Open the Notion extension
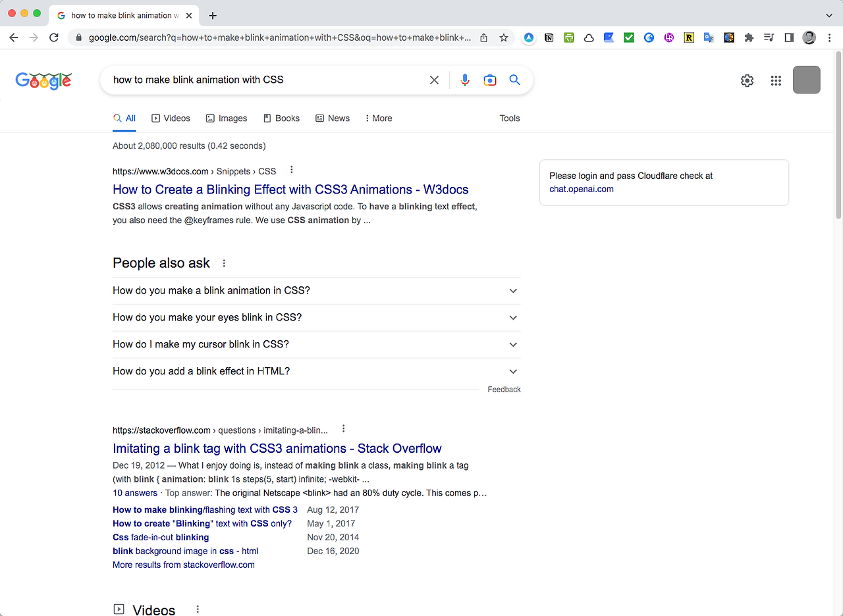The width and height of the screenshot is (843, 616). (549, 38)
